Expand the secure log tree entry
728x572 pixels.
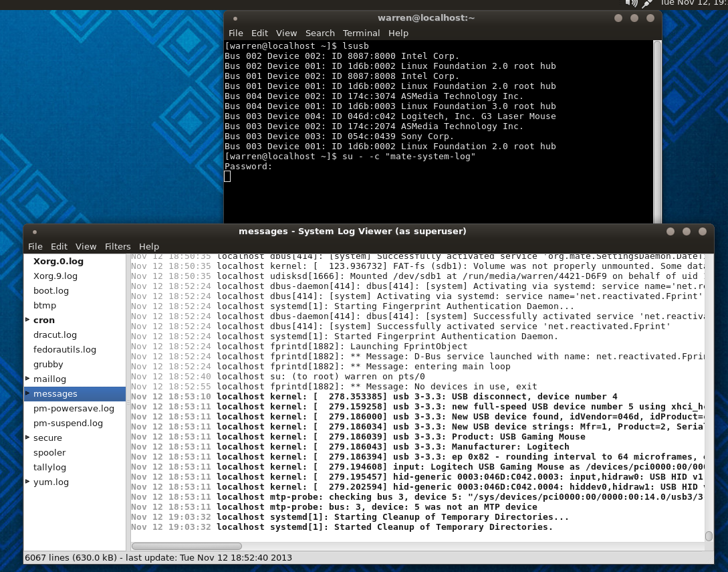(27, 438)
